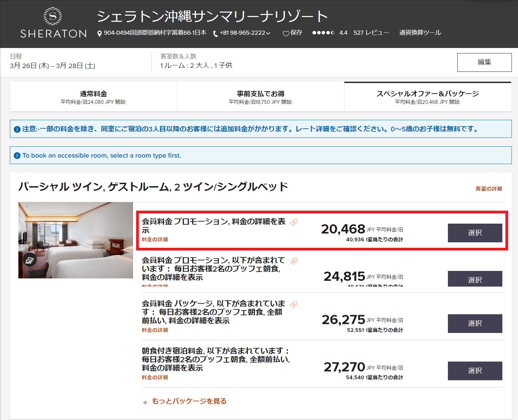Switch to the 事前支払でお得 tab
This screenshot has width=518, height=420.
click(x=260, y=97)
